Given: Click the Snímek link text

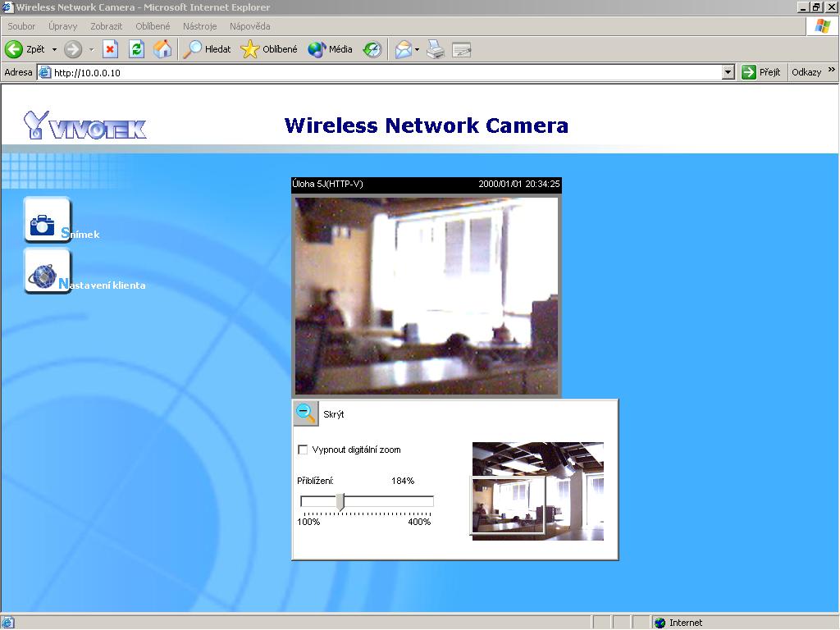Looking at the screenshot, I should tap(80, 234).
